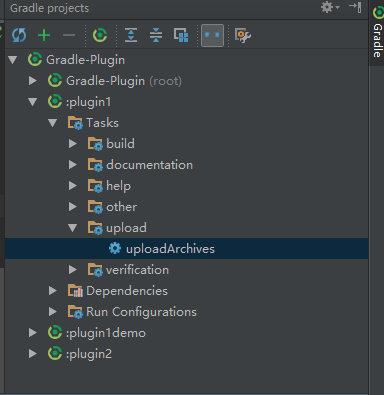The image size is (384, 395).
Task: Open Gradle Settings wrench icon
Action: coord(243,35)
